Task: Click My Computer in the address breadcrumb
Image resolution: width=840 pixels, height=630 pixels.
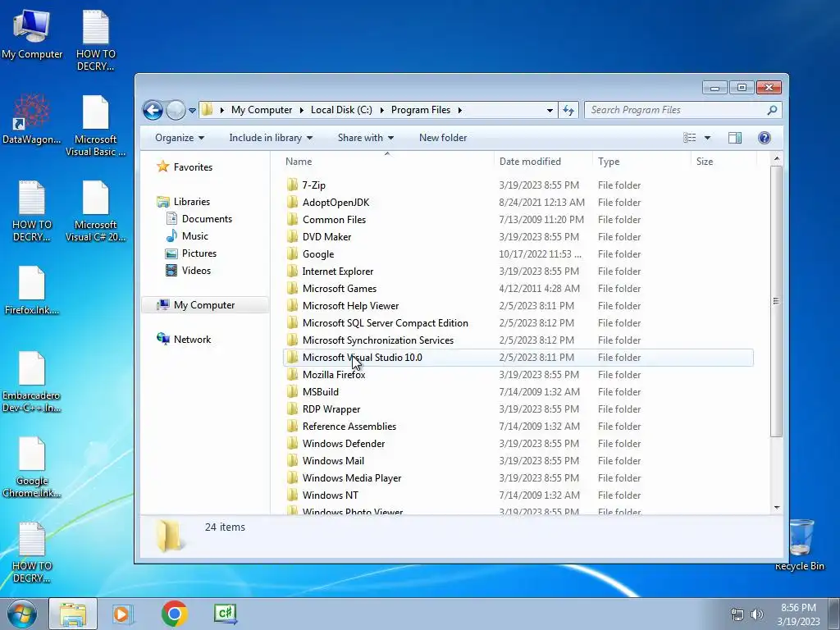Action: point(262,110)
